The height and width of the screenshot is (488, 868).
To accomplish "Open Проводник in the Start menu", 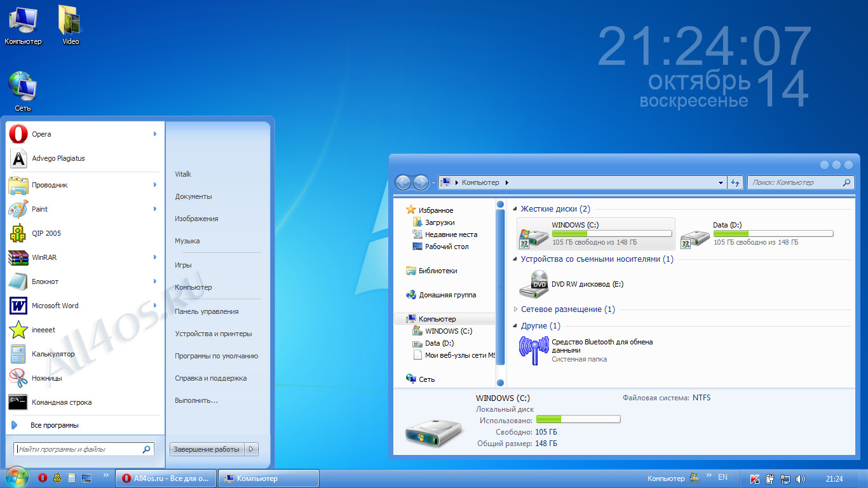I will pos(83,185).
